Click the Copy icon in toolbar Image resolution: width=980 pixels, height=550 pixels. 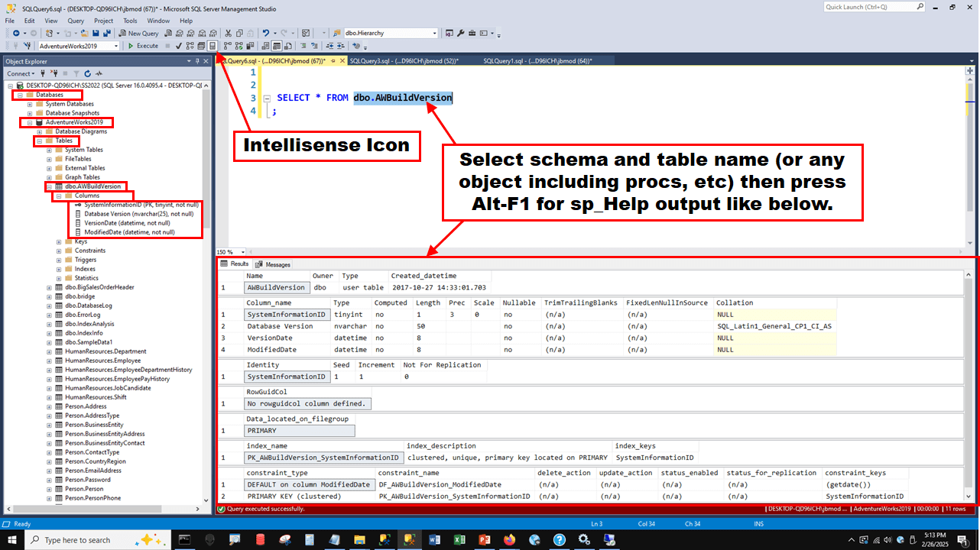[239, 34]
